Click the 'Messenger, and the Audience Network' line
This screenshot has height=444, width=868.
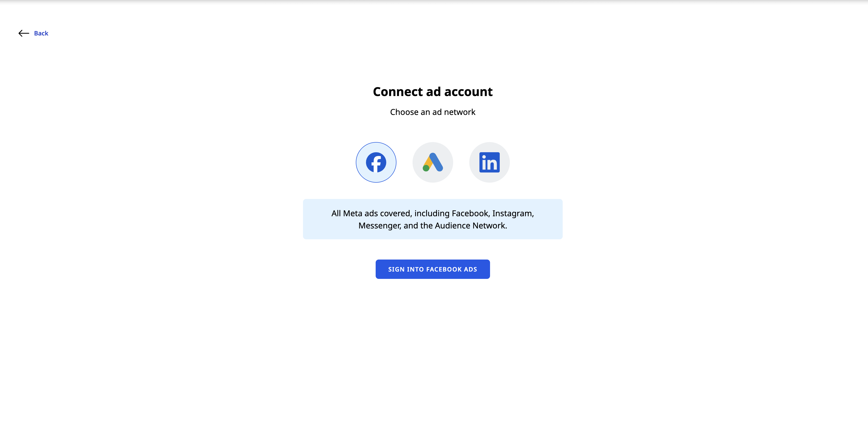(x=433, y=225)
